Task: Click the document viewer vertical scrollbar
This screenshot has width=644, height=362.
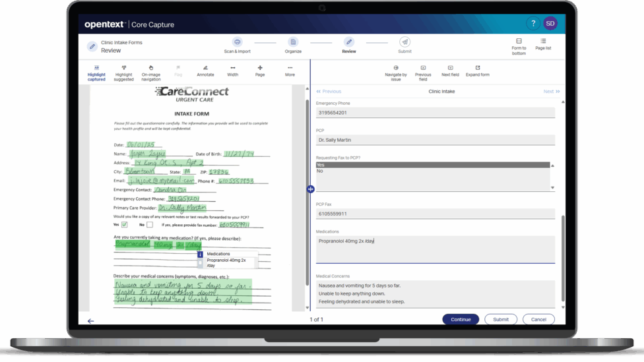Action: tap(307, 193)
